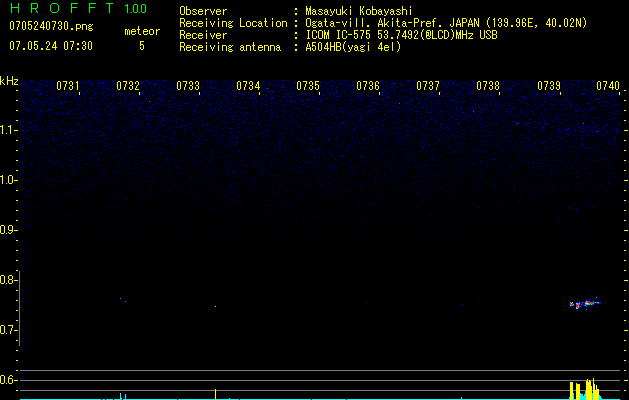629x400 pixels.
Task: Click the faint echo near 0732
Action: [123, 299]
